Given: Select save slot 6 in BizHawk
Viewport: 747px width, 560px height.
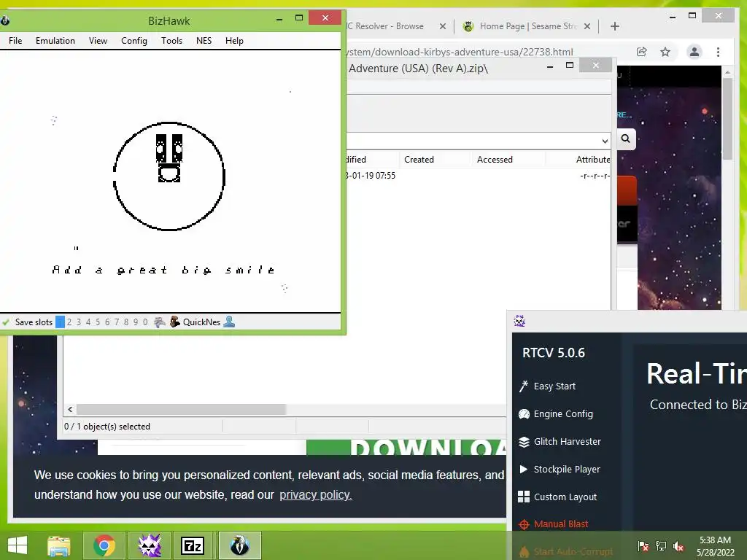Looking at the screenshot, I should click(x=107, y=322).
